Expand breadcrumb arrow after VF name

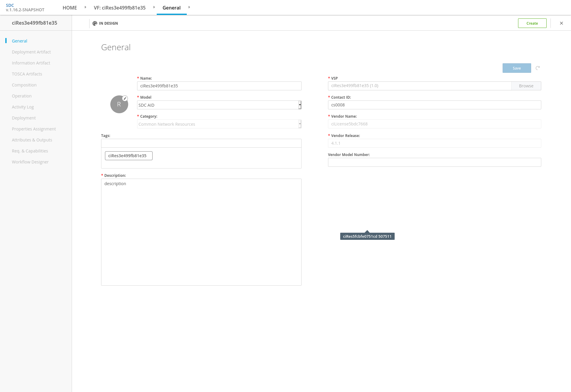click(154, 7)
